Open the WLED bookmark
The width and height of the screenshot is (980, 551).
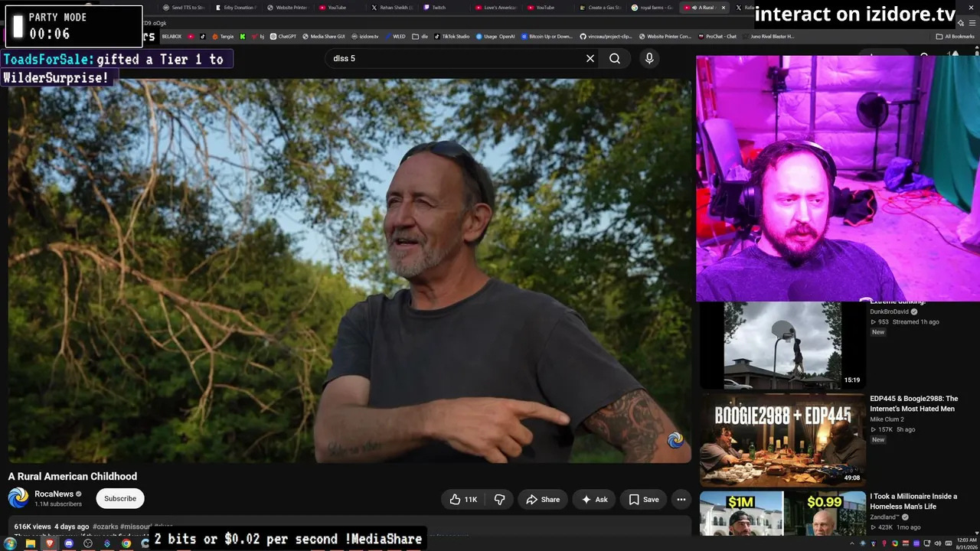(395, 36)
